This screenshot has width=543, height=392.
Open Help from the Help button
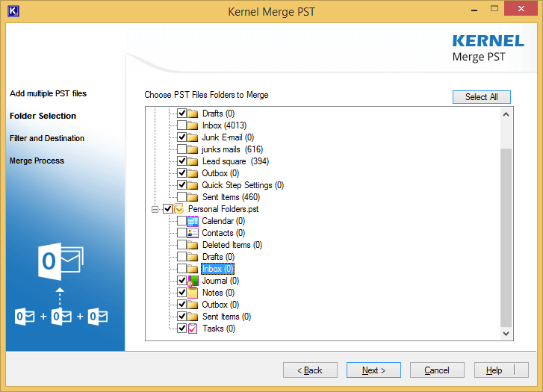tap(501, 370)
